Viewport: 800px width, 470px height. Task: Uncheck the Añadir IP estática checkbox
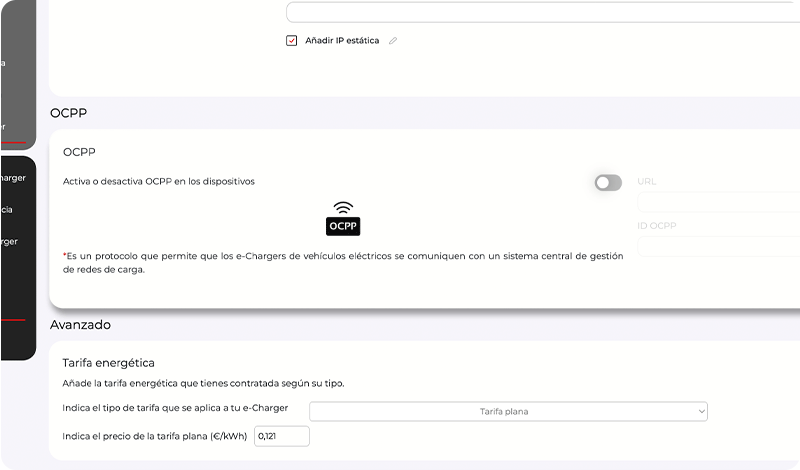292,41
